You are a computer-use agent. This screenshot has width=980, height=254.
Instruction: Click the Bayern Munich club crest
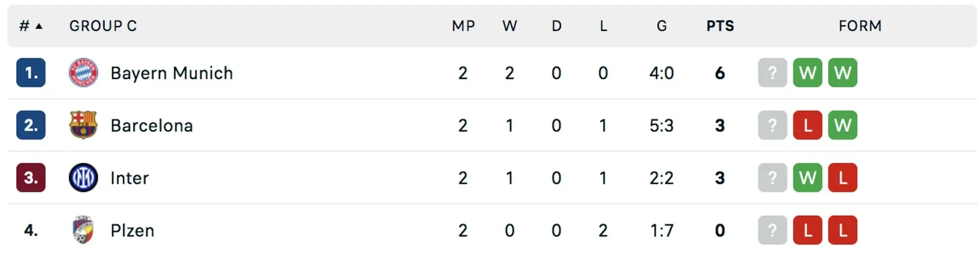[83, 73]
